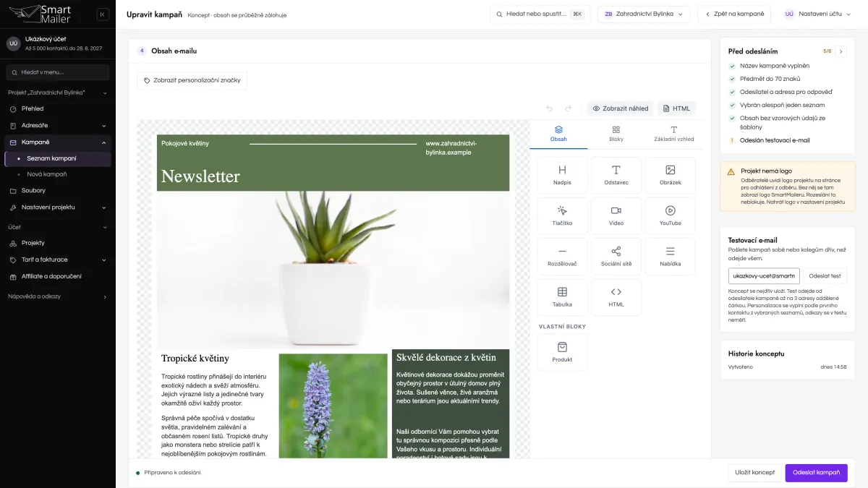
Task: Click Uložit koncept button
Action: pos(754,473)
